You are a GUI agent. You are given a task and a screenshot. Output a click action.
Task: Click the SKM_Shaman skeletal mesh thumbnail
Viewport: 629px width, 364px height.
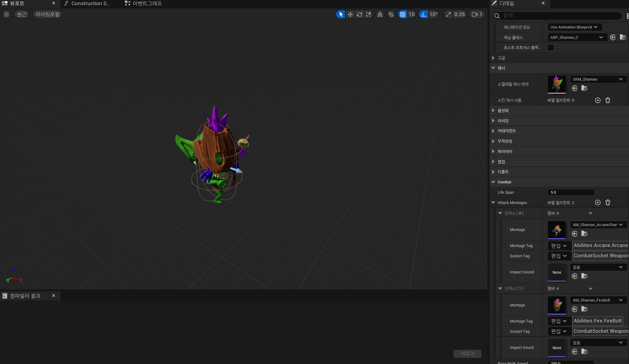coord(557,84)
